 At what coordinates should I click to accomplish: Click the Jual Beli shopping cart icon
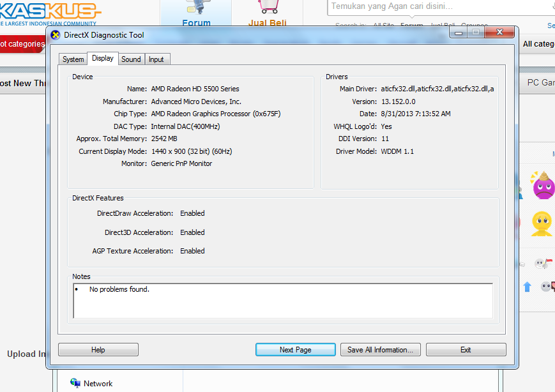(267, 7)
